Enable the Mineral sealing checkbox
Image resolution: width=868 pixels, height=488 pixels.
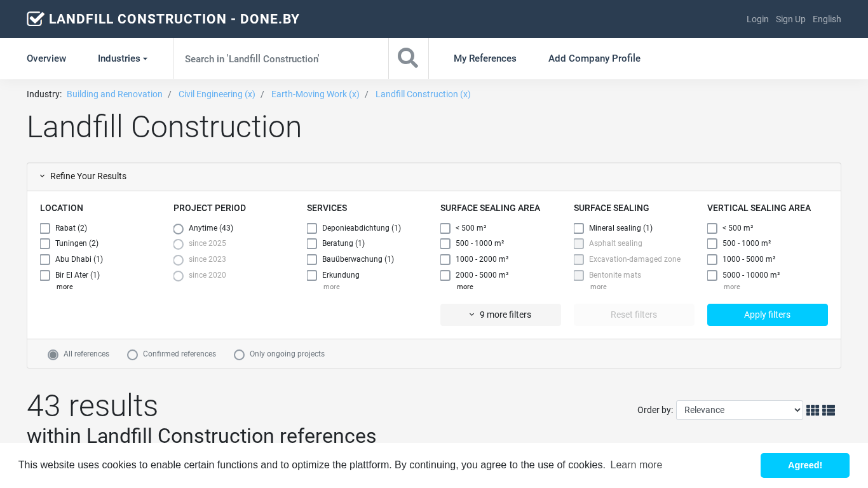click(x=579, y=229)
